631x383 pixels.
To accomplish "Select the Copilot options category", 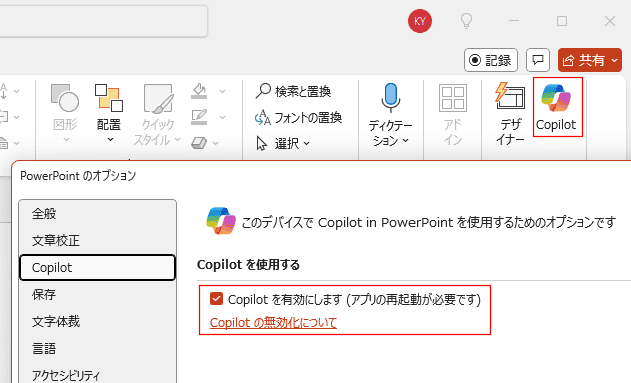I will point(97,268).
